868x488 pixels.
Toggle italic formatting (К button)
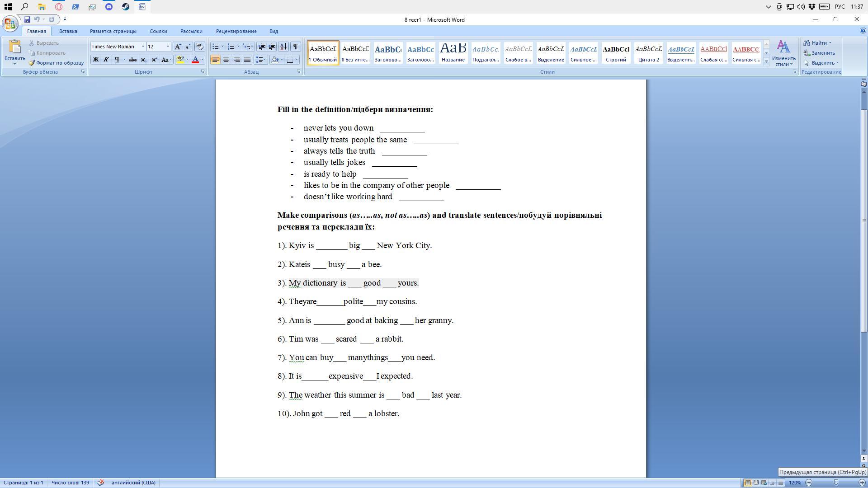point(106,60)
